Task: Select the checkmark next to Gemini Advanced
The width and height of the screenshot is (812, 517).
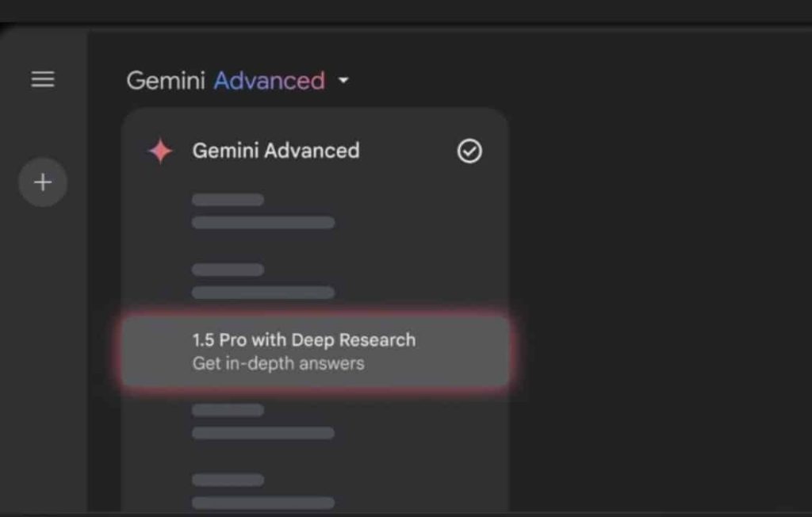Action: [x=469, y=151]
